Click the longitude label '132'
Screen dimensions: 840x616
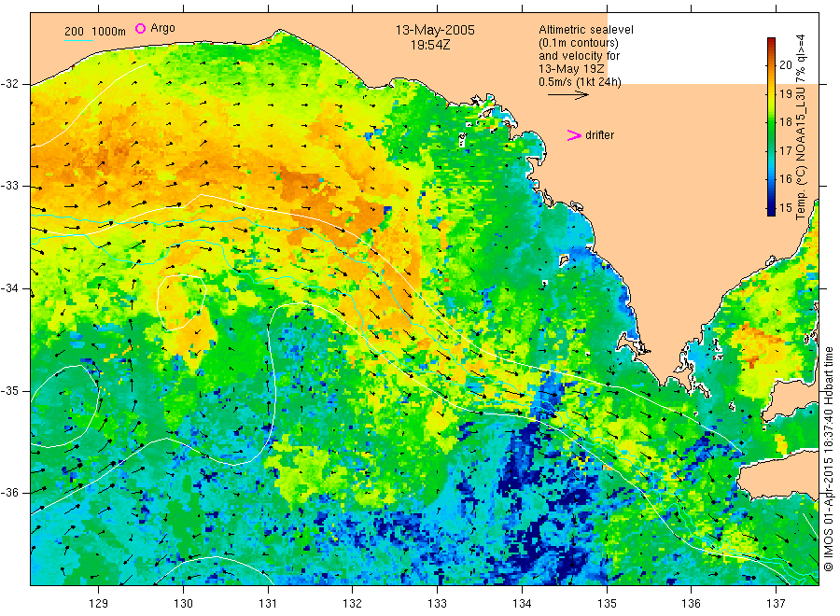click(x=353, y=604)
